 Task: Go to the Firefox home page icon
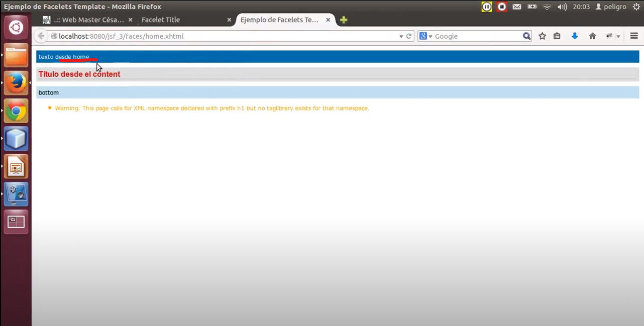click(593, 36)
